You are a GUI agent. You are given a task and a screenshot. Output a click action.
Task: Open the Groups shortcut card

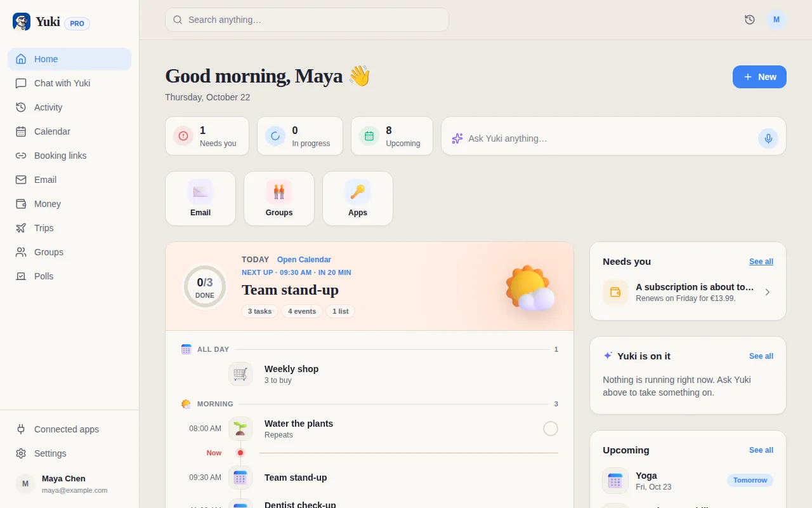click(279, 199)
